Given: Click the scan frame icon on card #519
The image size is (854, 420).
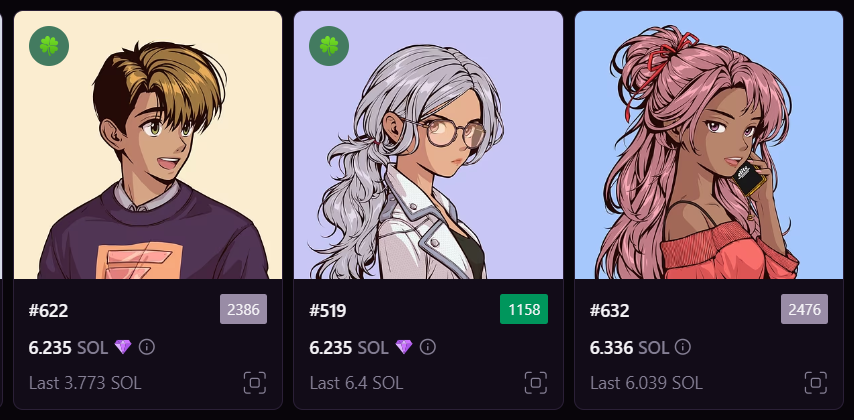Looking at the screenshot, I should click(535, 382).
